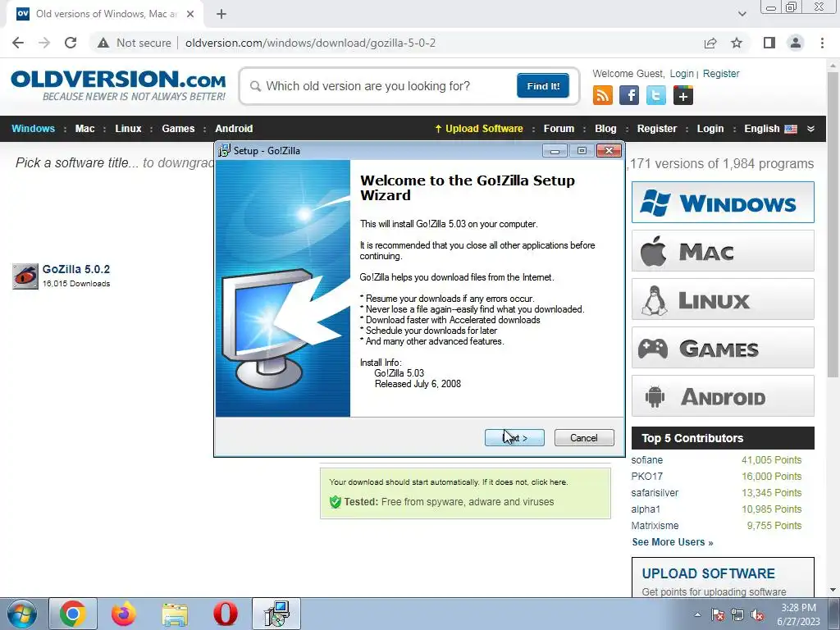Click the Windows category banner
840x630 pixels.
click(723, 203)
